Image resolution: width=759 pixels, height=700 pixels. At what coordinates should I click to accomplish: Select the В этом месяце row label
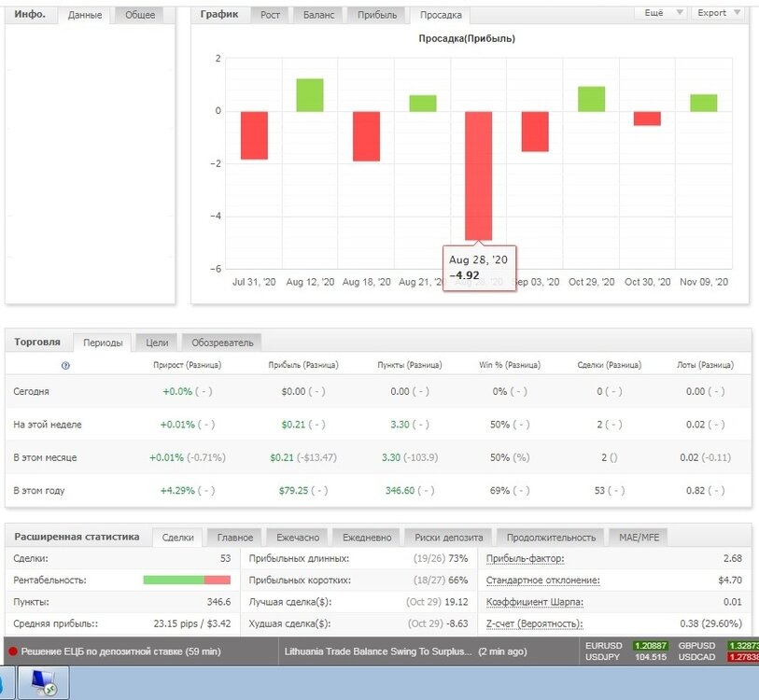point(45,457)
